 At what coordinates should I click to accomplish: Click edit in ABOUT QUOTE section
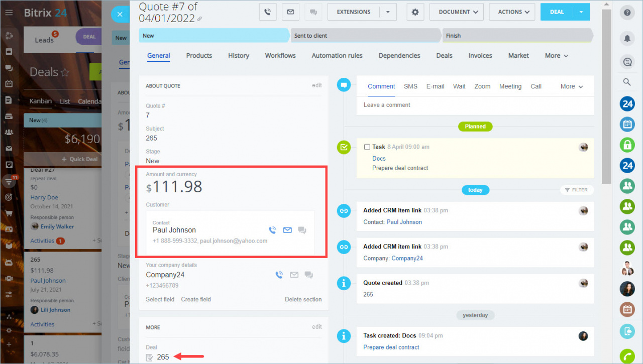pyautogui.click(x=316, y=85)
